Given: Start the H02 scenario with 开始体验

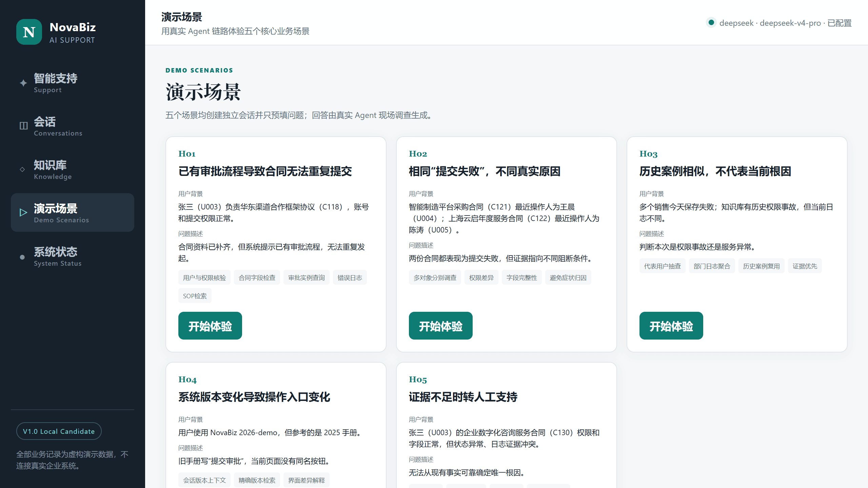Looking at the screenshot, I should click(x=441, y=326).
